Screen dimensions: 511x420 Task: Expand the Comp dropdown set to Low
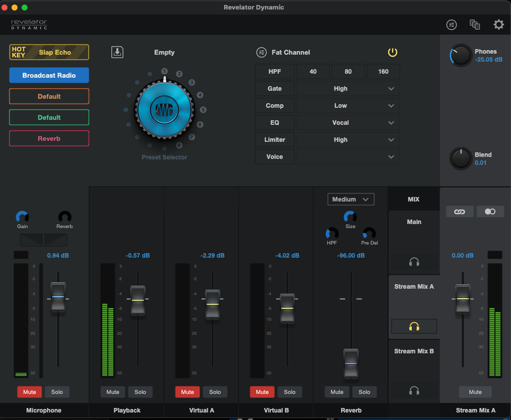(x=348, y=106)
